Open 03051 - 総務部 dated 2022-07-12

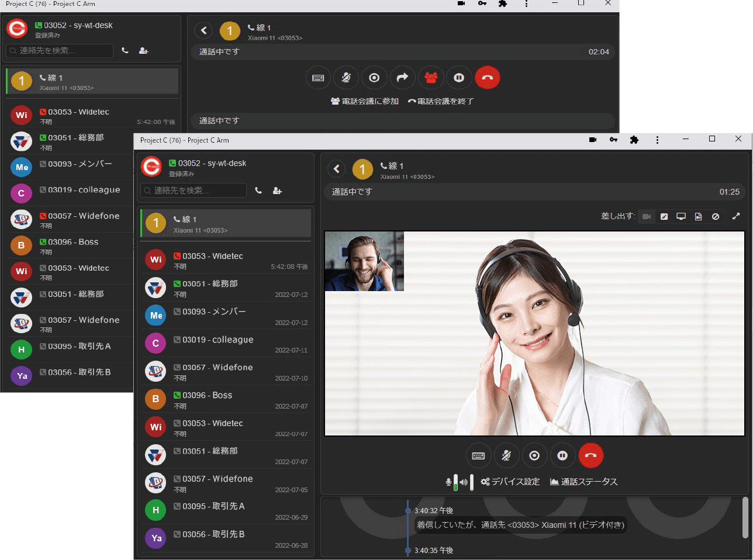click(226, 289)
